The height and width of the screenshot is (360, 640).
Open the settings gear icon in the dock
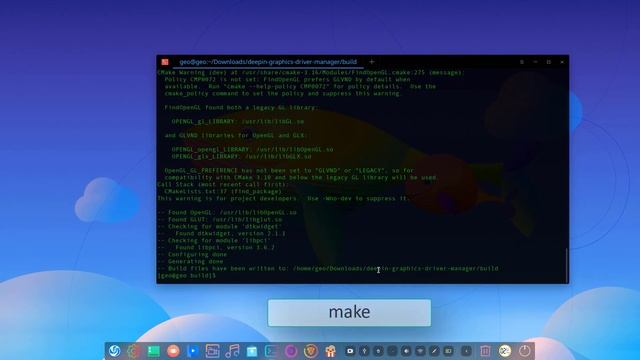click(x=133, y=351)
